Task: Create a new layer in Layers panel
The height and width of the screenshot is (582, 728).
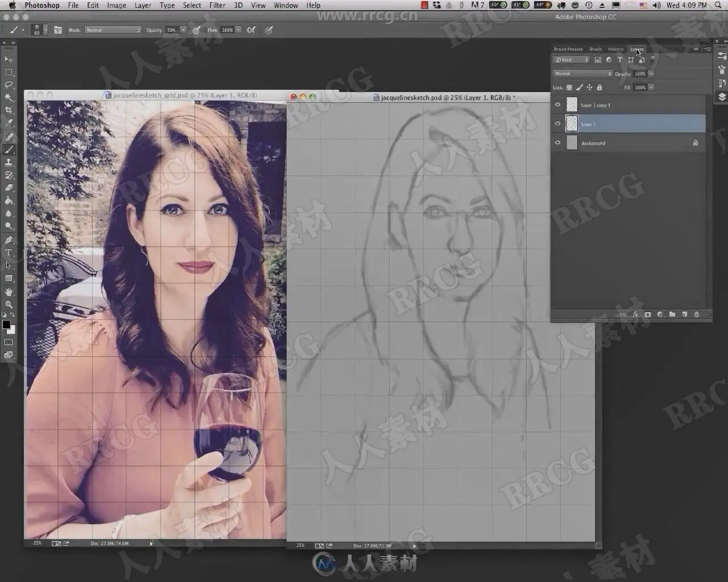Action: [x=684, y=314]
